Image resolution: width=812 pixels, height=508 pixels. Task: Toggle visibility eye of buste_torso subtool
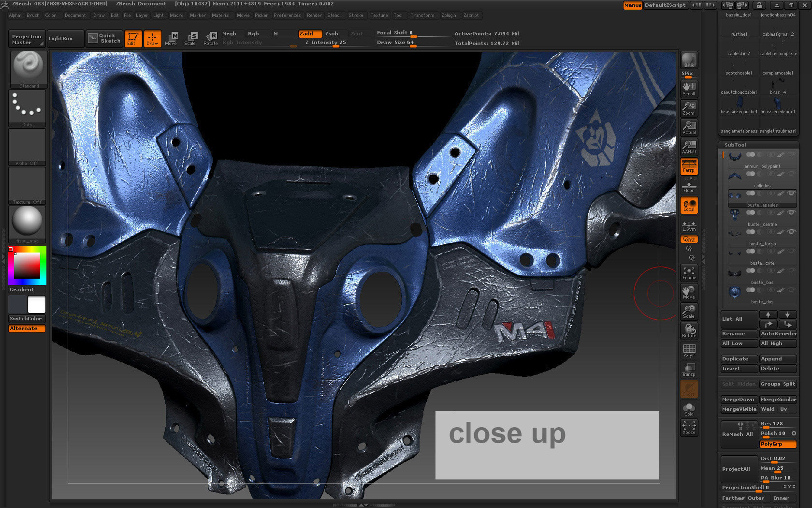tap(791, 232)
